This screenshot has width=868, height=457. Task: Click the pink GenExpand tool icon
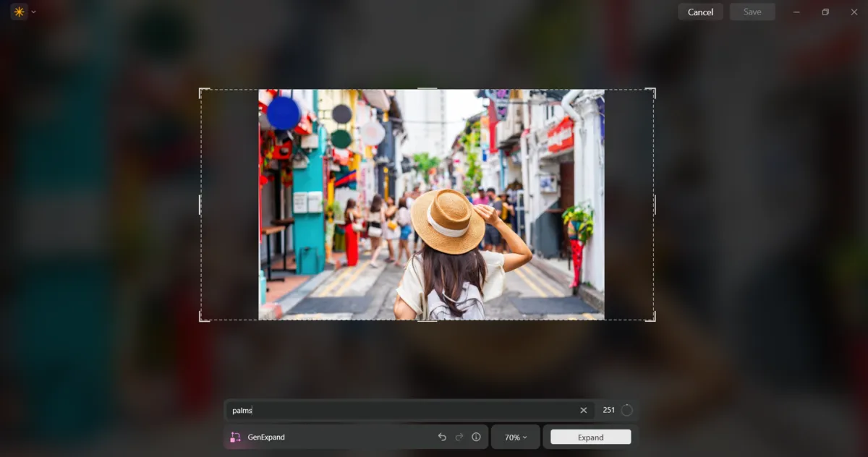(235, 437)
